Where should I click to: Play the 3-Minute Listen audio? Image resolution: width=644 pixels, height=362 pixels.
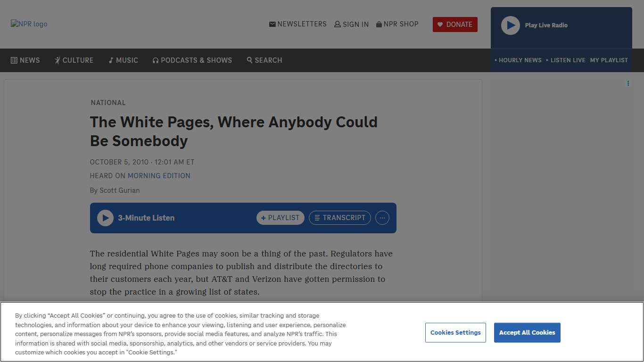tap(105, 218)
